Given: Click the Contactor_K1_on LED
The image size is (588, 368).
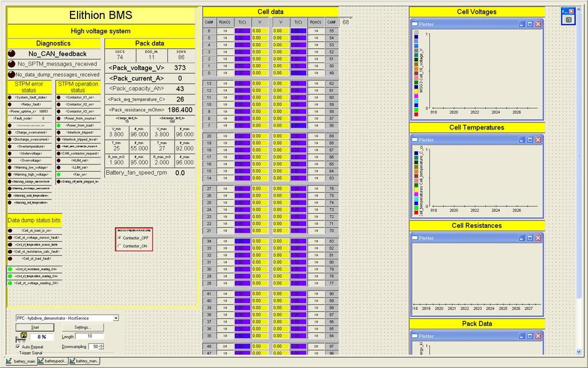Looking at the screenshot, I should pos(59,97).
